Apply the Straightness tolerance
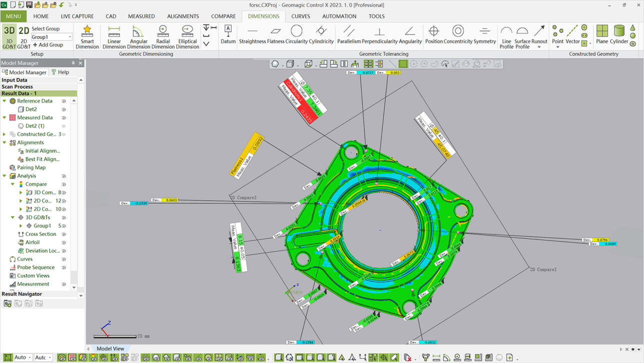 tap(252, 34)
